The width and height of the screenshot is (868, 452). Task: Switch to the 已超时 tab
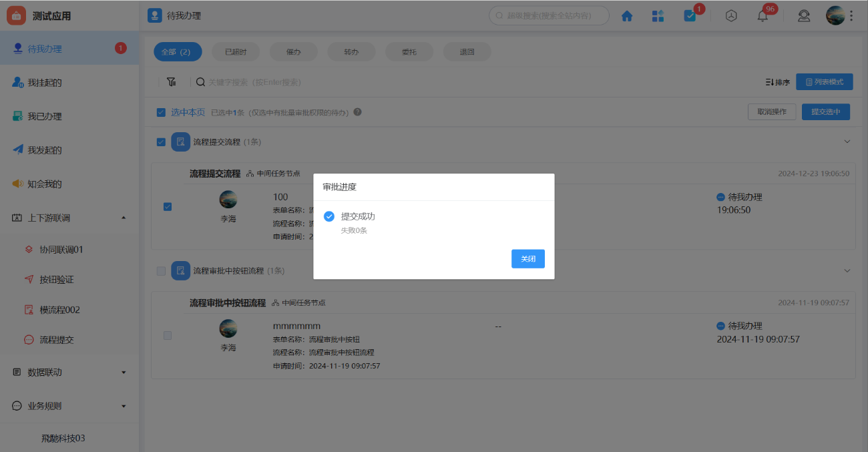pos(235,51)
